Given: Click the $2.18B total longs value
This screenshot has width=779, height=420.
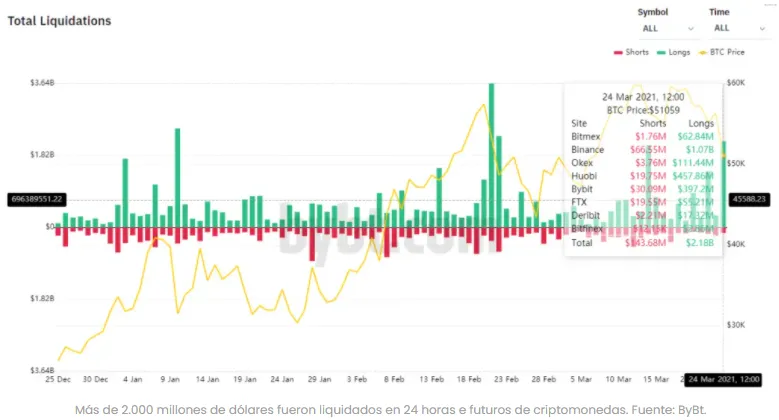Looking at the screenshot, I should [x=700, y=243].
